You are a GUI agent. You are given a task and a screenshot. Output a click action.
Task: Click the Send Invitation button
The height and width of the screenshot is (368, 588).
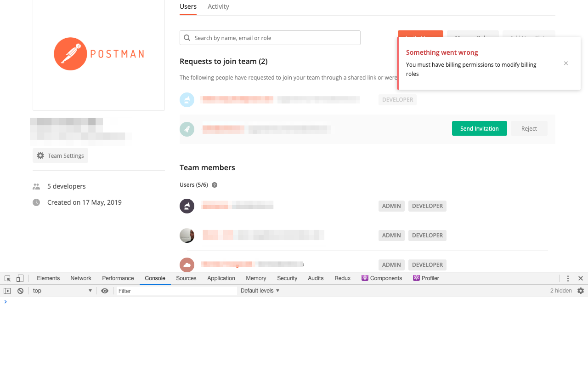479,128
